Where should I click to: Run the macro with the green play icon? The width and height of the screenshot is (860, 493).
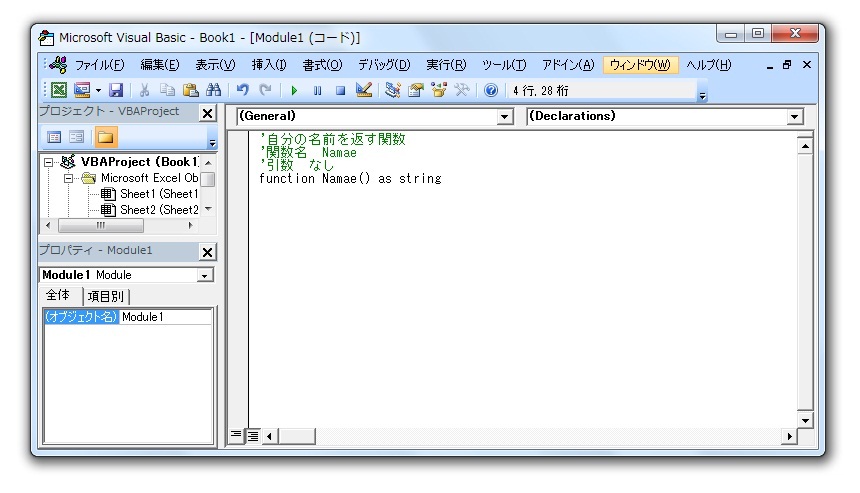point(294,90)
